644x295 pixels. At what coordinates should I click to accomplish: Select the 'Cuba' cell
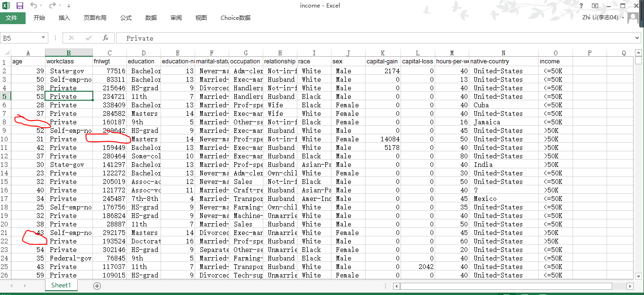504,105
